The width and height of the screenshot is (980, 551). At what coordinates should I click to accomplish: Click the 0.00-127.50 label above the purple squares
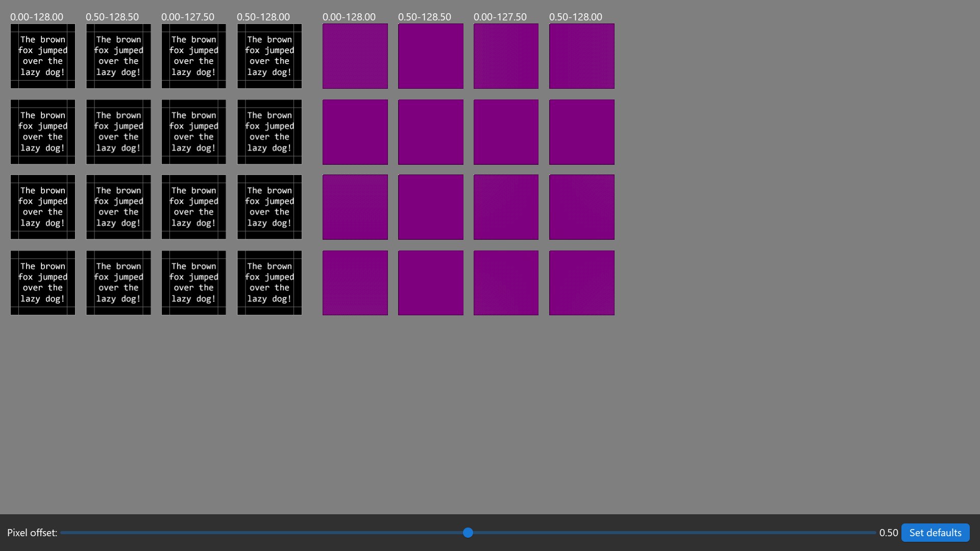pos(500,17)
